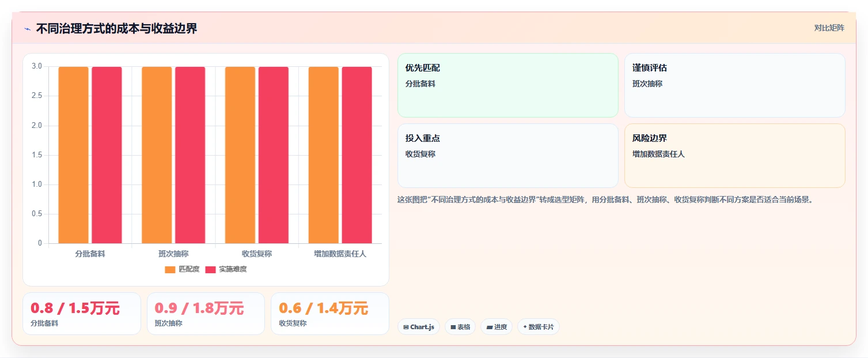The width and height of the screenshot is (868, 358).
Task: Click the 表格 tag chip
Action: (x=460, y=327)
